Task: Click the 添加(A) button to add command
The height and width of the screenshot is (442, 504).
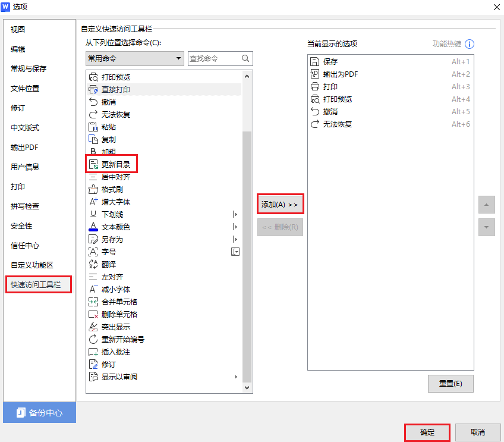Action: coord(279,203)
